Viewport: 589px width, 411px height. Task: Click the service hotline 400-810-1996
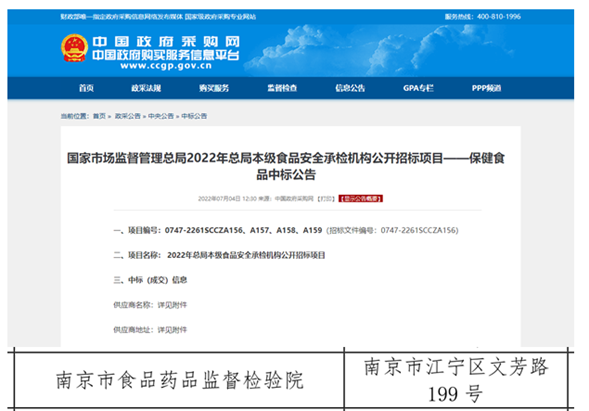tap(498, 17)
